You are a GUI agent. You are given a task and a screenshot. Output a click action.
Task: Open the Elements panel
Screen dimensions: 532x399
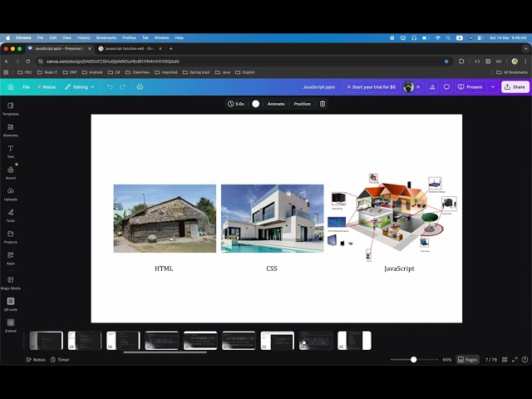pyautogui.click(x=11, y=130)
